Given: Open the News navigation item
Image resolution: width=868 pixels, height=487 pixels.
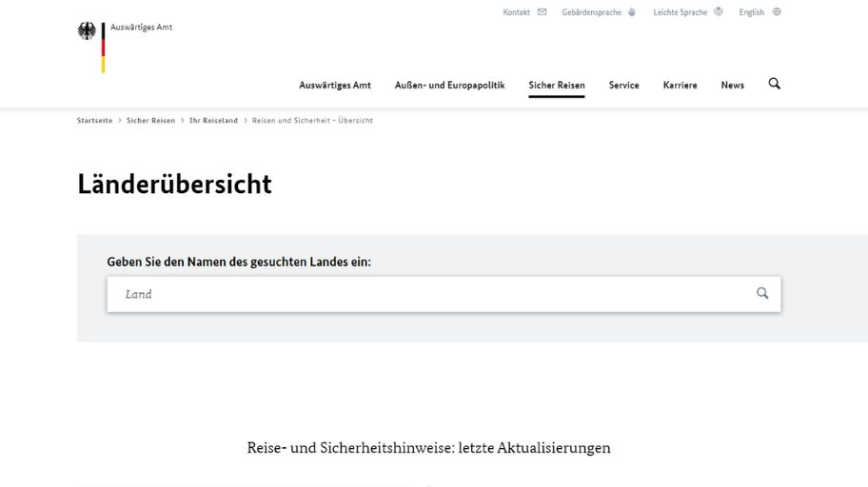Looking at the screenshot, I should [x=732, y=86].
